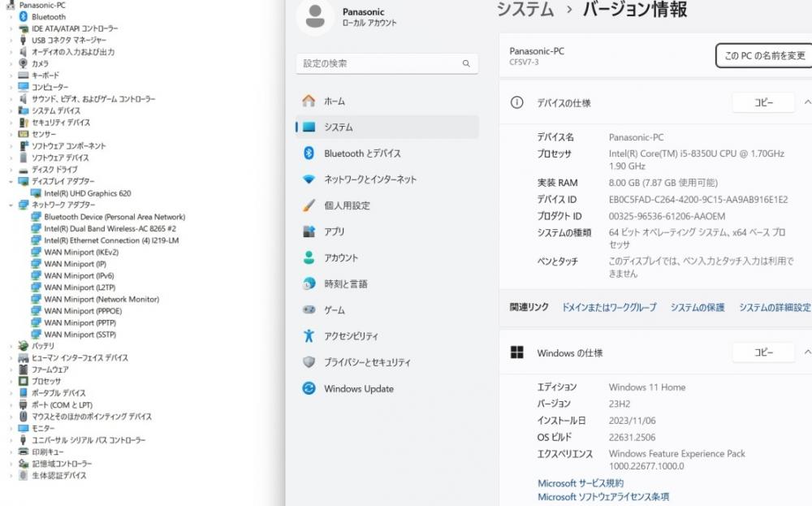Open Windows Update settings page
This screenshot has width=812, height=506.
coord(387,388)
